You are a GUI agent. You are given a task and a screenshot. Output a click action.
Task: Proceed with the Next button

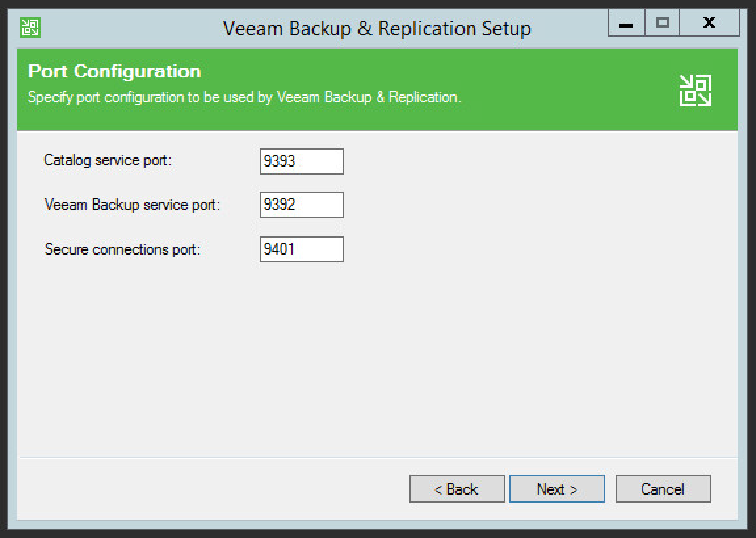[x=556, y=489]
